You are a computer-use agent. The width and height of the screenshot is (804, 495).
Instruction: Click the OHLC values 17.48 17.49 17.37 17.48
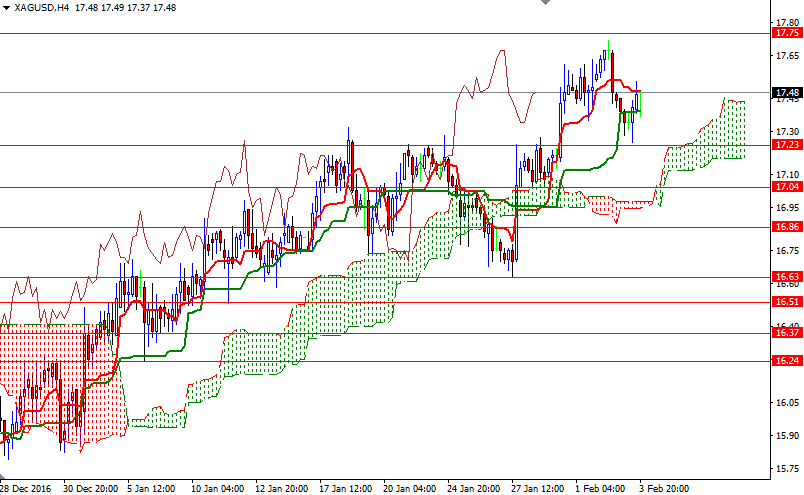[x=125, y=8]
